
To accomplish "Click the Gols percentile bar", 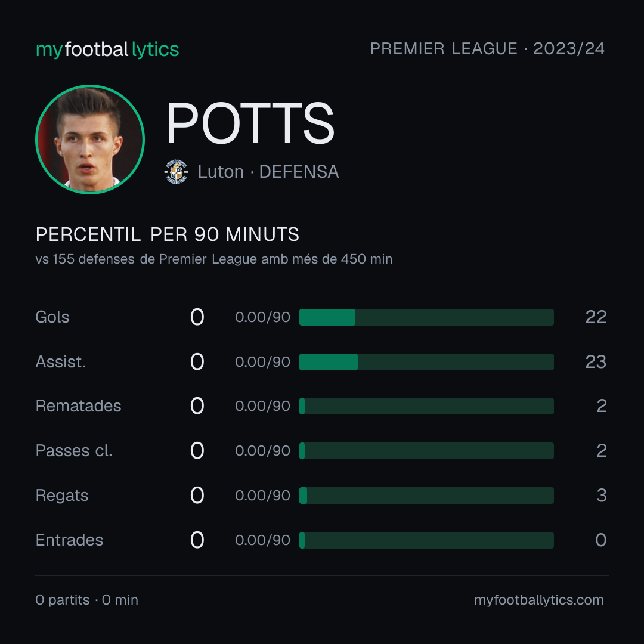I will [x=426, y=317].
